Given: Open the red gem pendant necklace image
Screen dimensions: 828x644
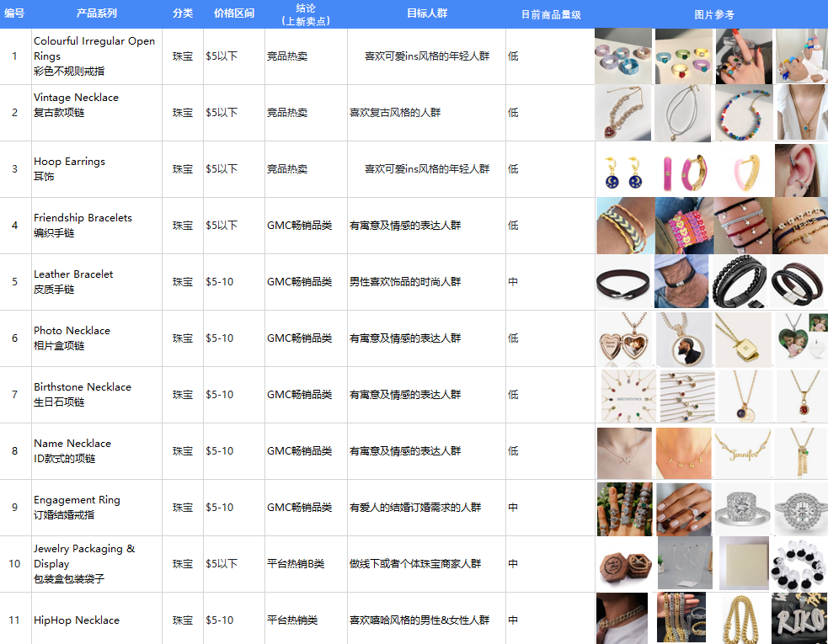Looking at the screenshot, I should point(802,396).
